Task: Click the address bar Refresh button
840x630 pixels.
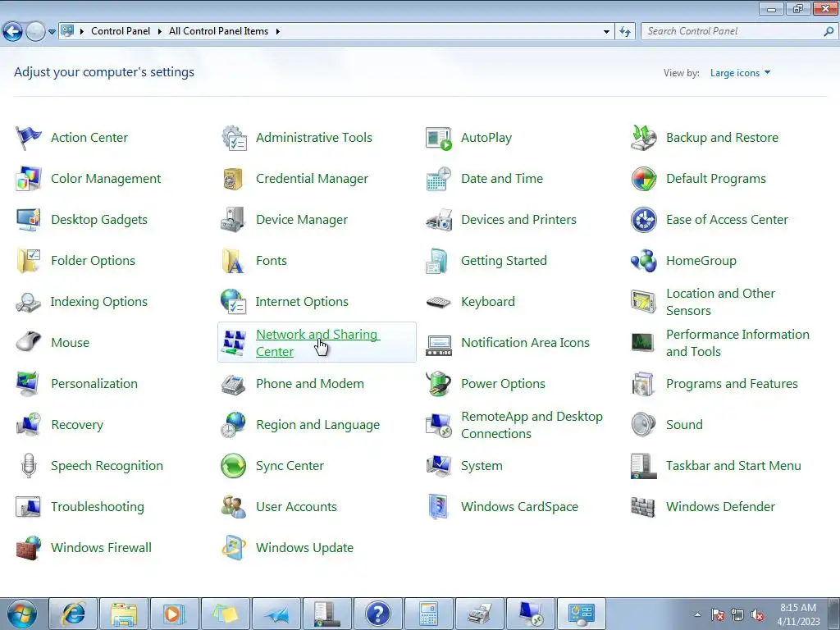Action: point(624,32)
